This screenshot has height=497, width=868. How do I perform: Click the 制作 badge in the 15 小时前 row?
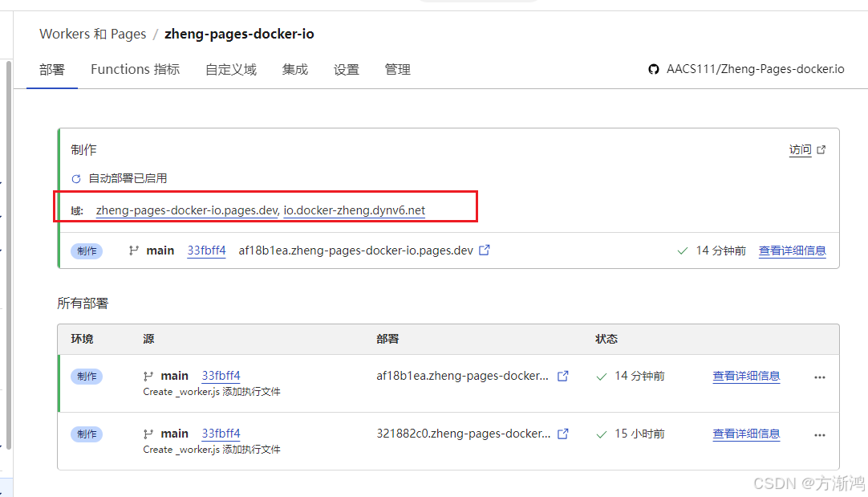(87, 434)
